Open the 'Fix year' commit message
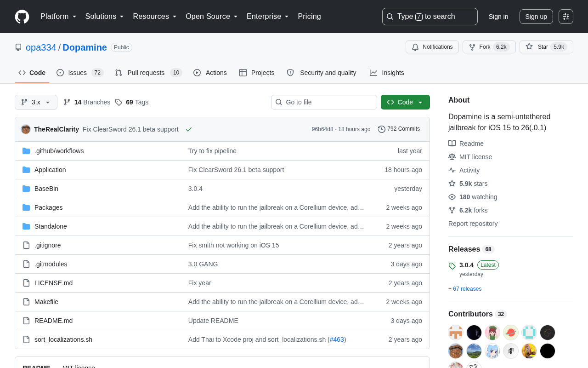This screenshot has height=368, width=588. pyautogui.click(x=200, y=283)
